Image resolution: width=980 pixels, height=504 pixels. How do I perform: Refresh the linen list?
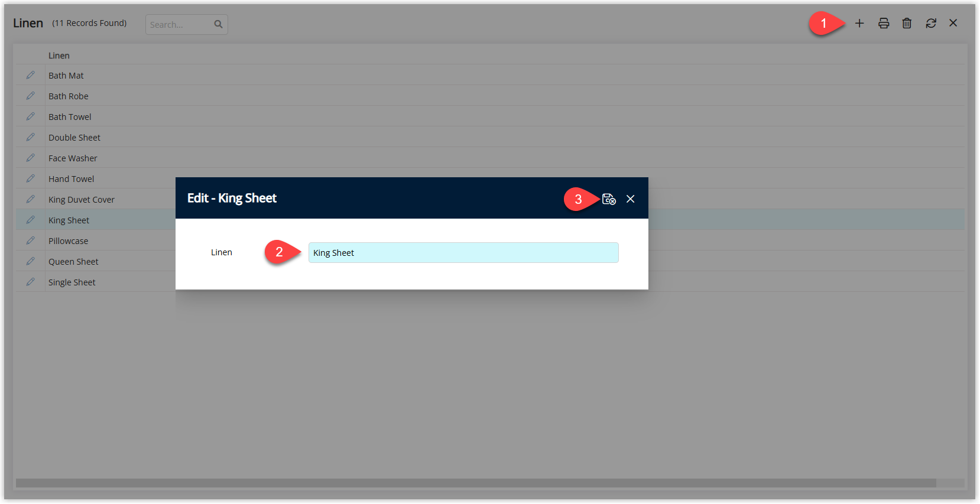(931, 23)
